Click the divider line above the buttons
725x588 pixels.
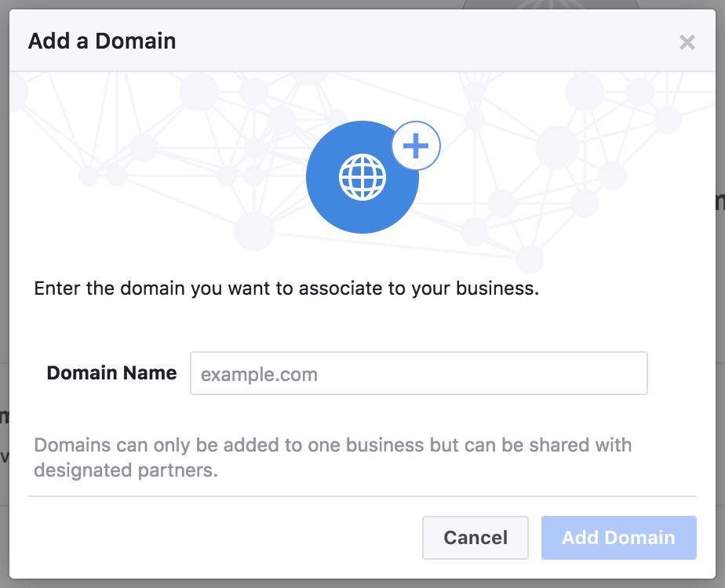362,496
